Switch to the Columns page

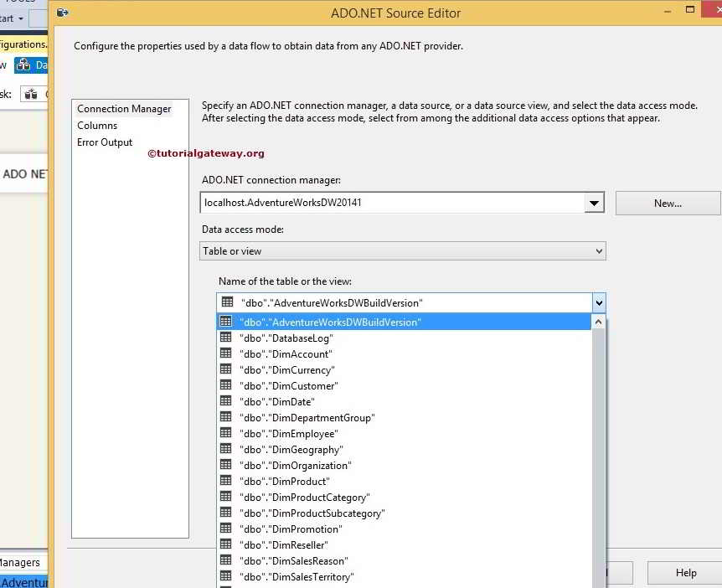(97, 126)
